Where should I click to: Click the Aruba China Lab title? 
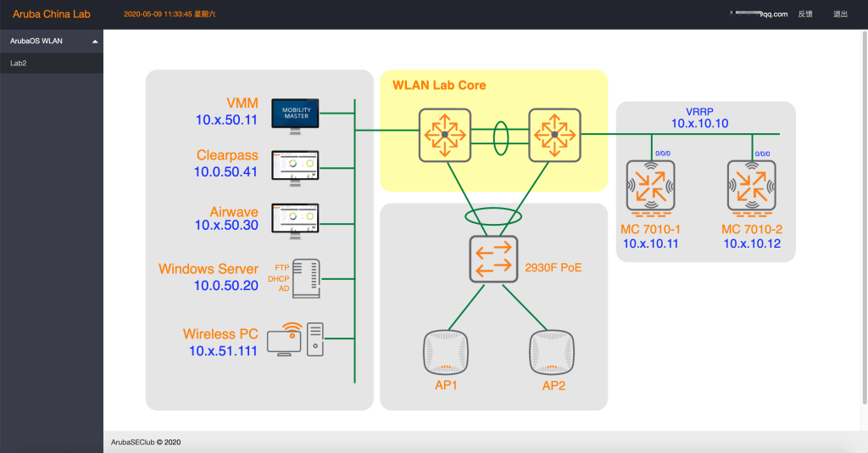(52, 14)
